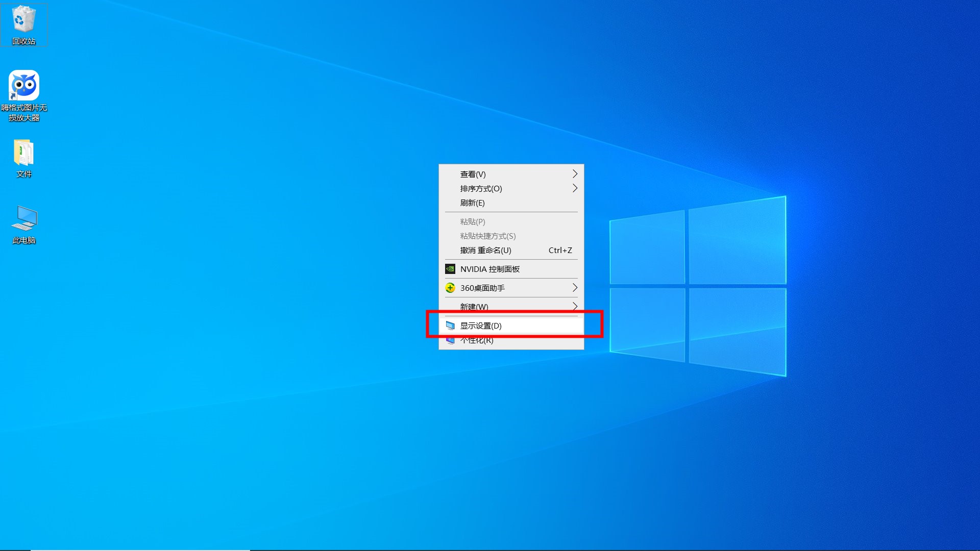Expand the 查看(V) submenu arrow

575,174
